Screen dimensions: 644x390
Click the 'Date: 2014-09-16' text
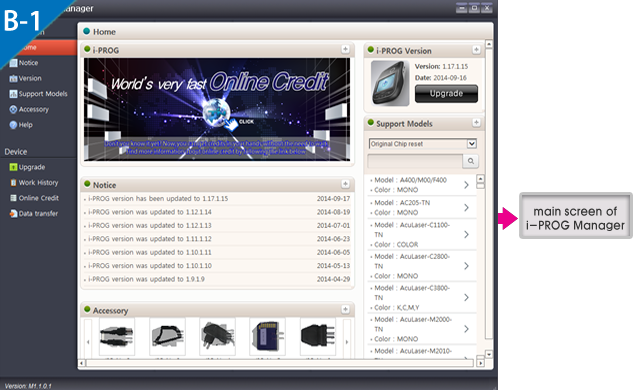tap(441, 78)
